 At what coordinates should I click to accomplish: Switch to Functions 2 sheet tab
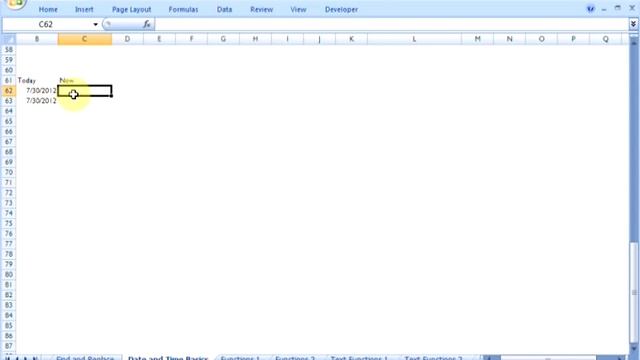click(x=295, y=358)
